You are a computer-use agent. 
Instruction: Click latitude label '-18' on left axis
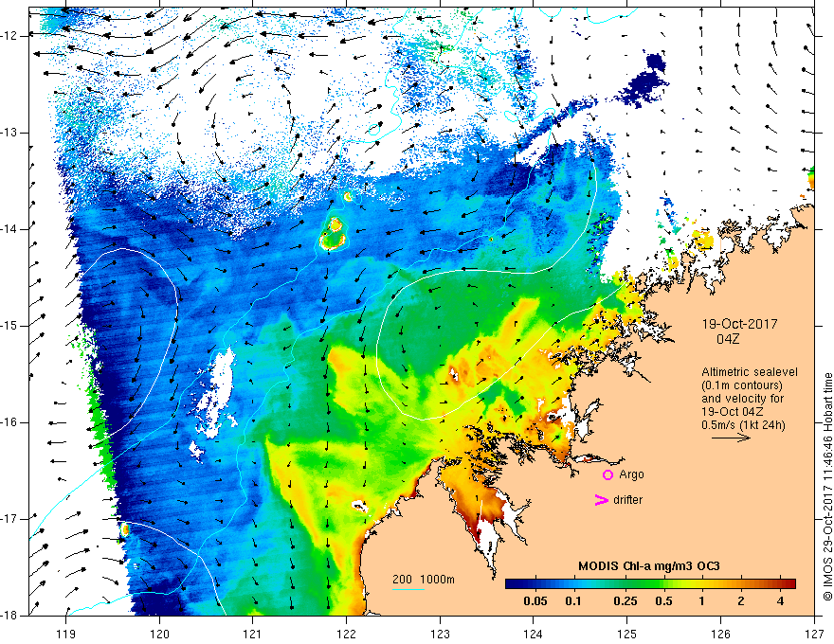coord(9,616)
